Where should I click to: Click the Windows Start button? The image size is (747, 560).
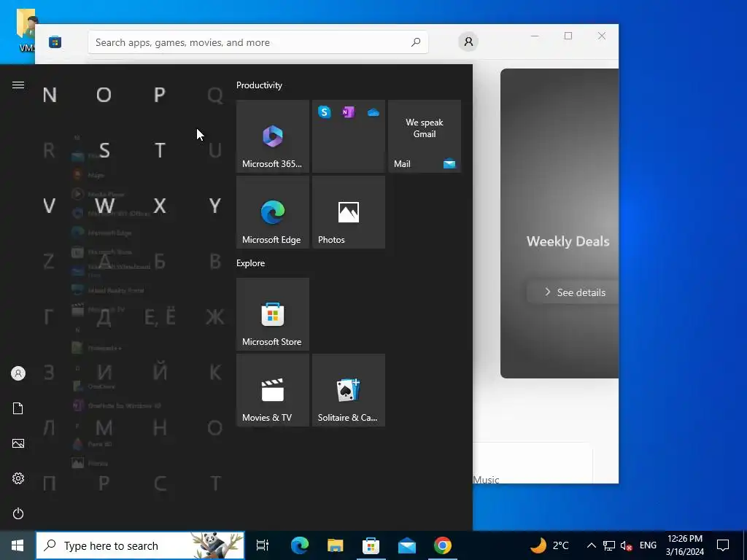click(18, 545)
